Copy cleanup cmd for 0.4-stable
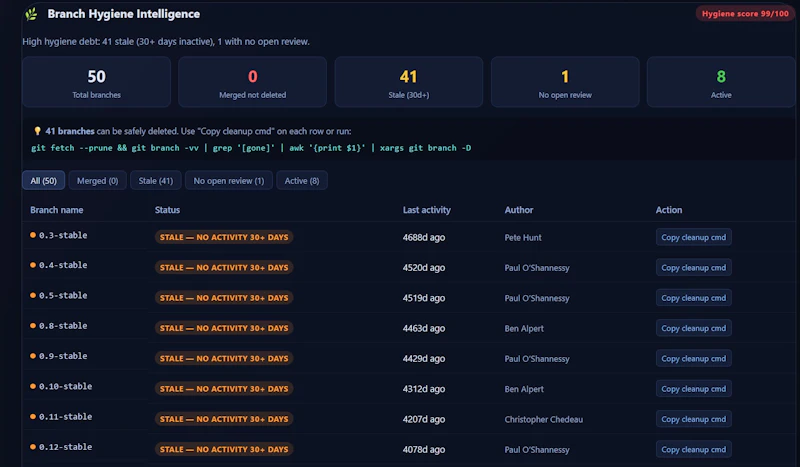Screen dimensions: 800x467 693,267
